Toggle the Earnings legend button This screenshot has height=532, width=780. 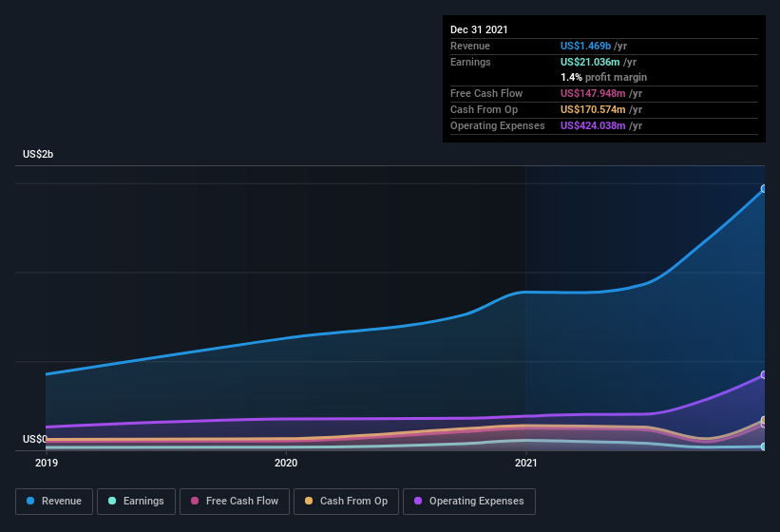point(136,502)
